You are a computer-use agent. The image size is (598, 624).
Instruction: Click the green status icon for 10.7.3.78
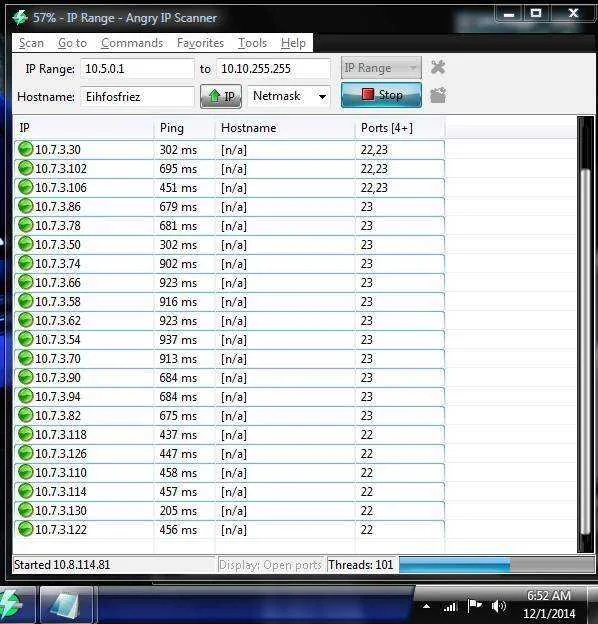point(25,225)
